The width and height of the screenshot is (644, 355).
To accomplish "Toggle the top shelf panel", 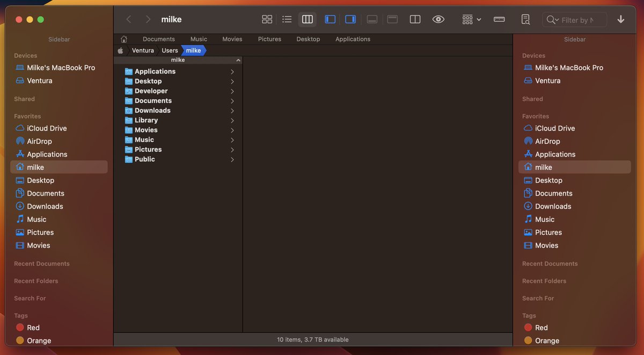I will click(x=392, y=19).
